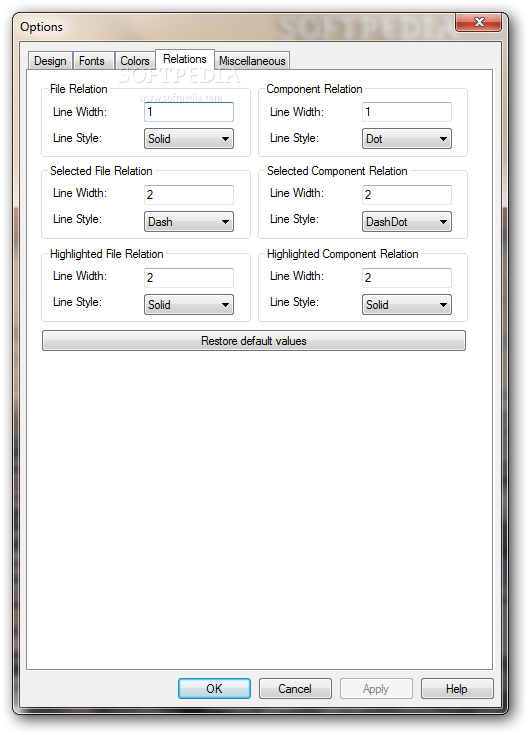The height and width of the screenshot is (735, 529).
Task: Click Selected File Relation Line Width field
Action: (189, 195)
